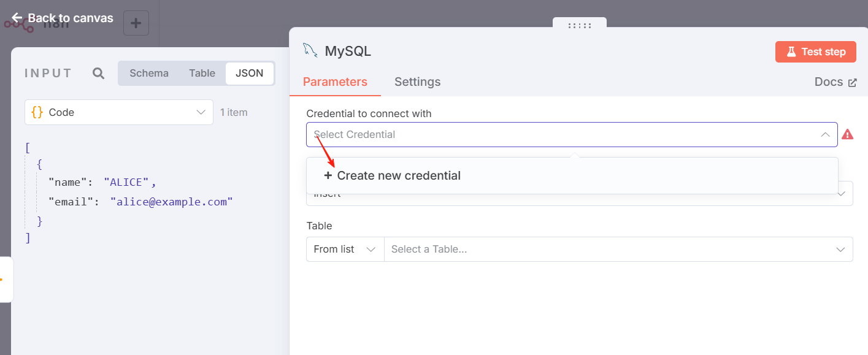Select the JSON input view
Screen dimensions: 868x355
249,73
